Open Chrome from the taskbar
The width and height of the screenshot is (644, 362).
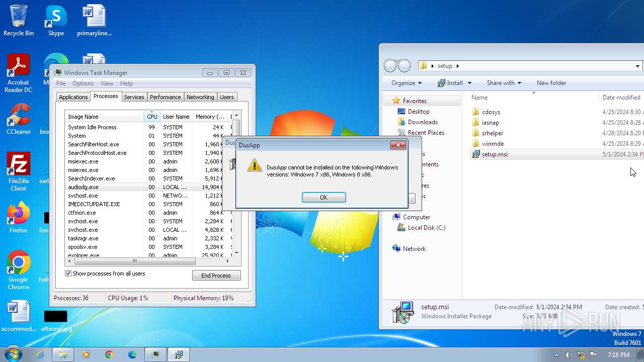[109, 354]
